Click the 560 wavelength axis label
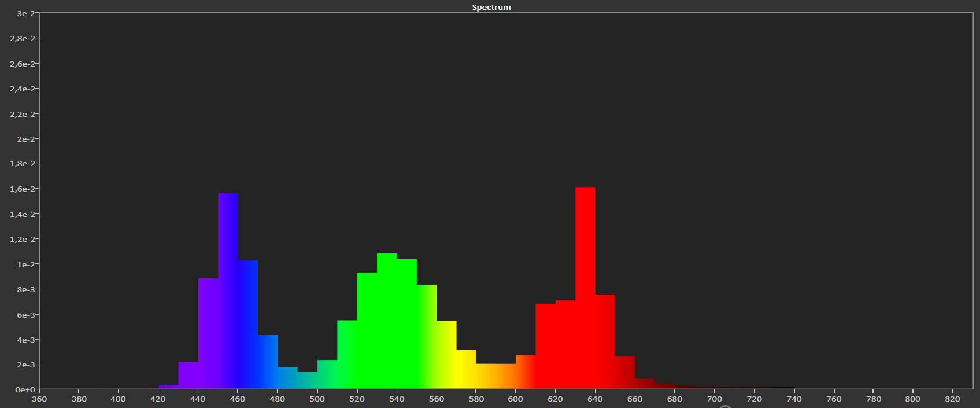Viewport: 980px width, 408px height. 437,399
